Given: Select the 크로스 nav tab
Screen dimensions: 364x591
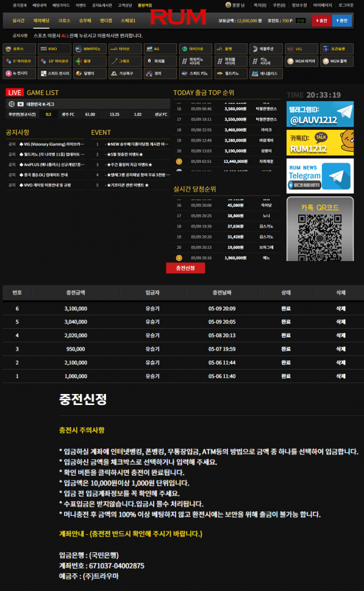Looking at the screenshot, I should 64,21.
